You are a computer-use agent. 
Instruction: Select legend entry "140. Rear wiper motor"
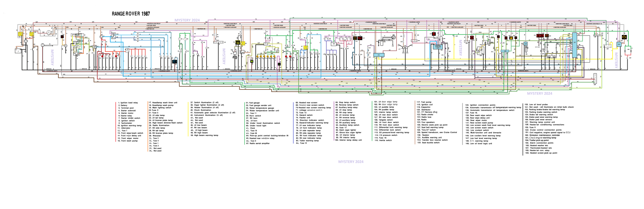477,120
